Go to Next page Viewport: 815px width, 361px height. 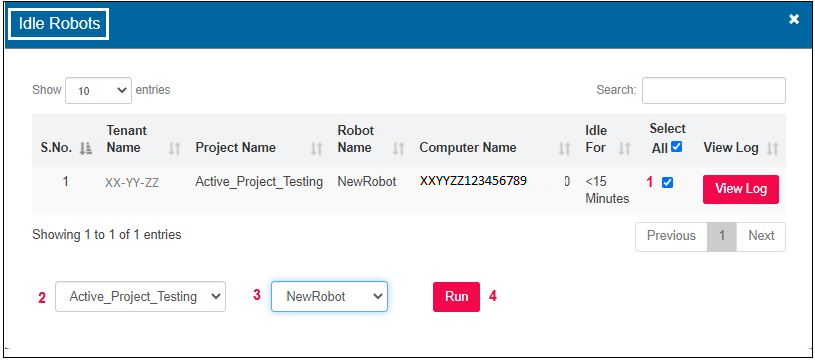(x=761, y=236)
